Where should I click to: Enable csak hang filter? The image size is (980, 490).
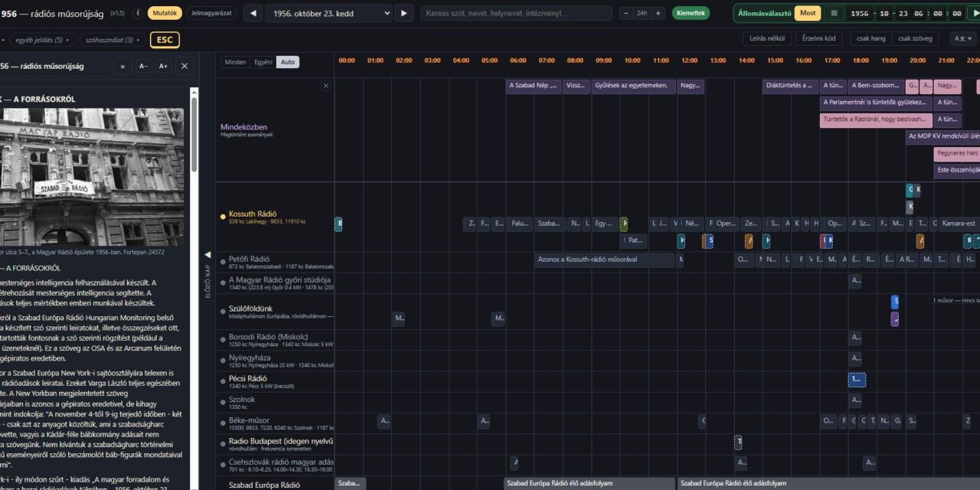[871, 38]
